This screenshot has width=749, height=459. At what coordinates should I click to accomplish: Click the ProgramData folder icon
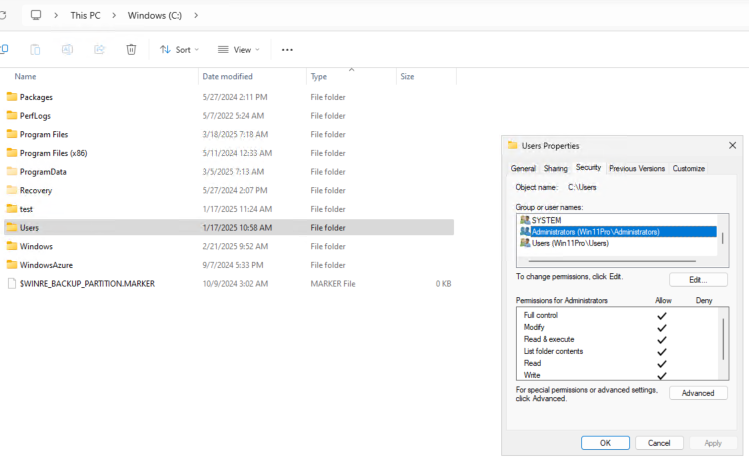12,171
